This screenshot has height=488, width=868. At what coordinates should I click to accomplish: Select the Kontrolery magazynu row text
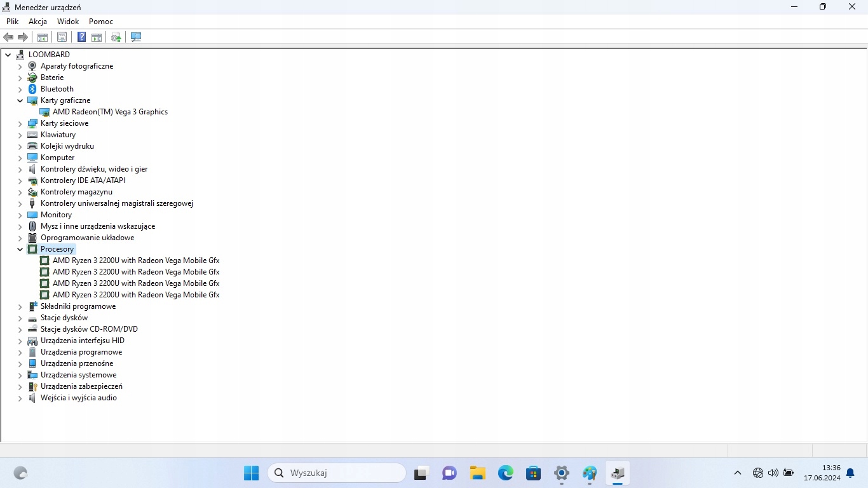(76, 192)
